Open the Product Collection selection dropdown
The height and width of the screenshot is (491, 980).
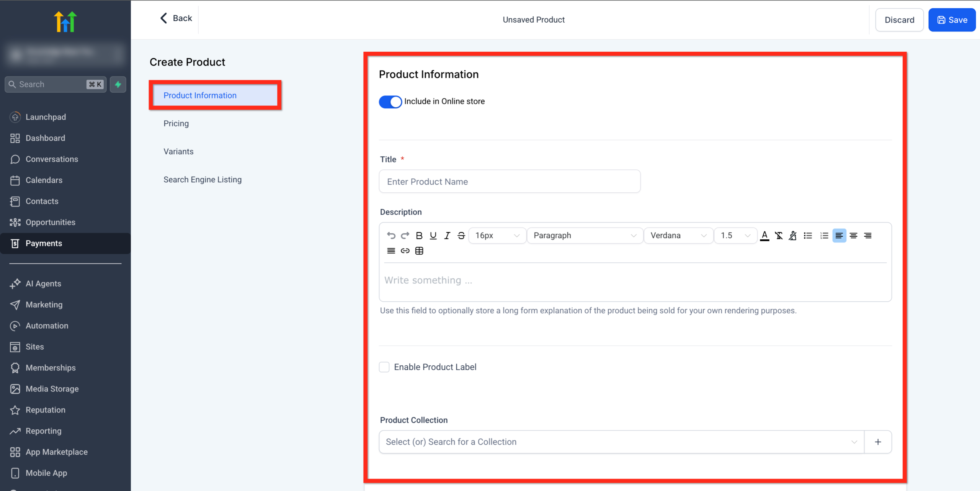pos(620,442)
